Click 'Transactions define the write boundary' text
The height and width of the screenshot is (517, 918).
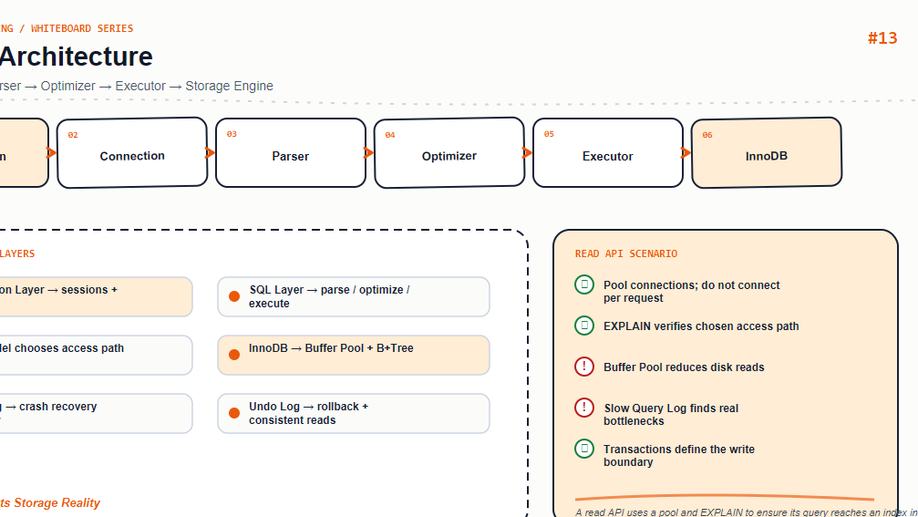click(x=679, y=456)
